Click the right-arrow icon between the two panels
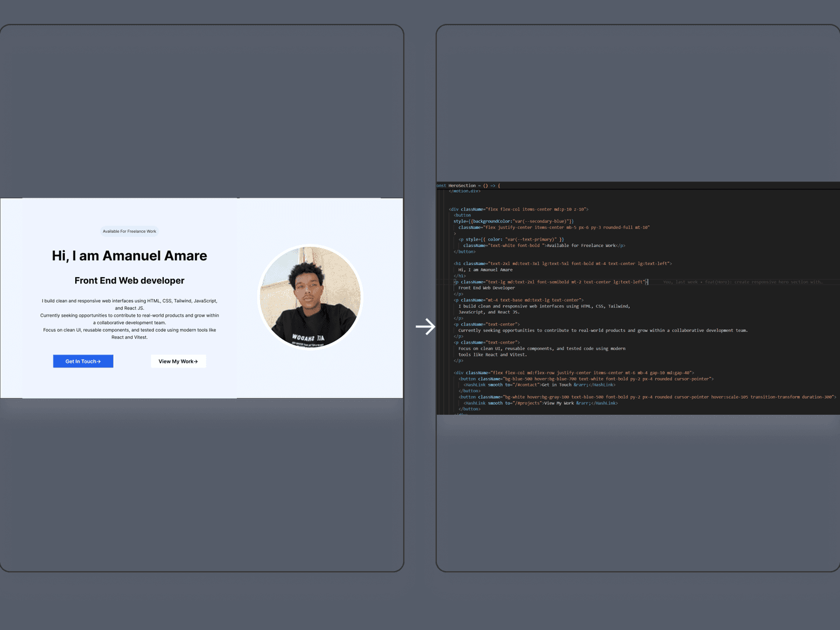Image resolution: width=840 pixels, height=630 pixels. tap(426, 327)
